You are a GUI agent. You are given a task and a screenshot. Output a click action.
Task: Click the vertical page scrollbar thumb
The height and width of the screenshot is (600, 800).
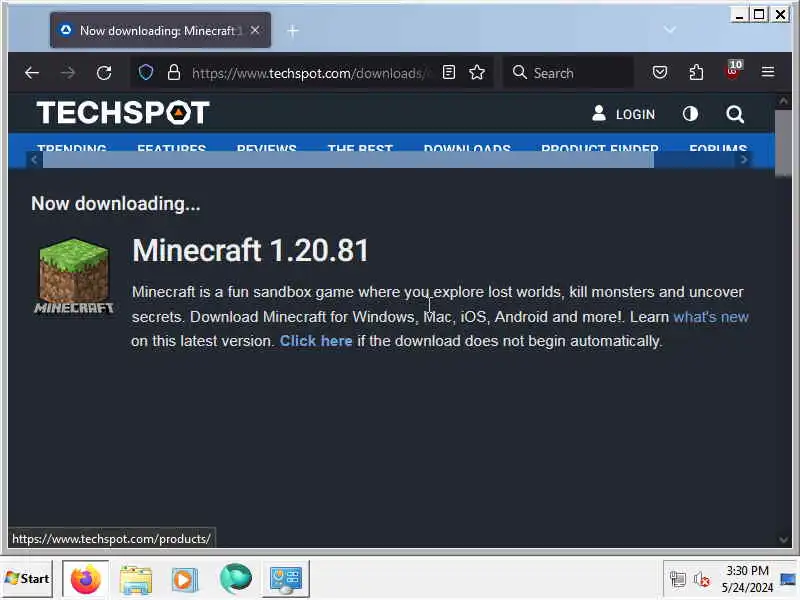[x=783, y=143]
